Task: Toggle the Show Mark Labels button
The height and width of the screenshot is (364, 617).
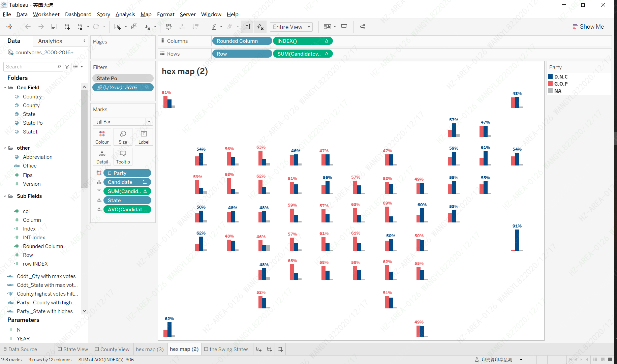Action: 247,27
